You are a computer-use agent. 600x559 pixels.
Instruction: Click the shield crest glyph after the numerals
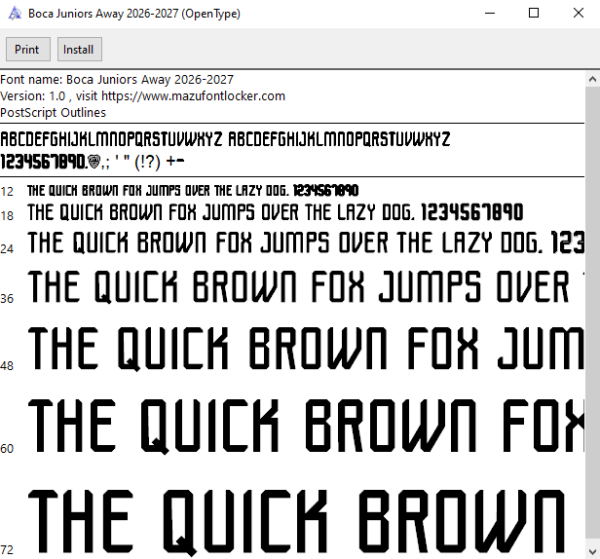[94, 162]
